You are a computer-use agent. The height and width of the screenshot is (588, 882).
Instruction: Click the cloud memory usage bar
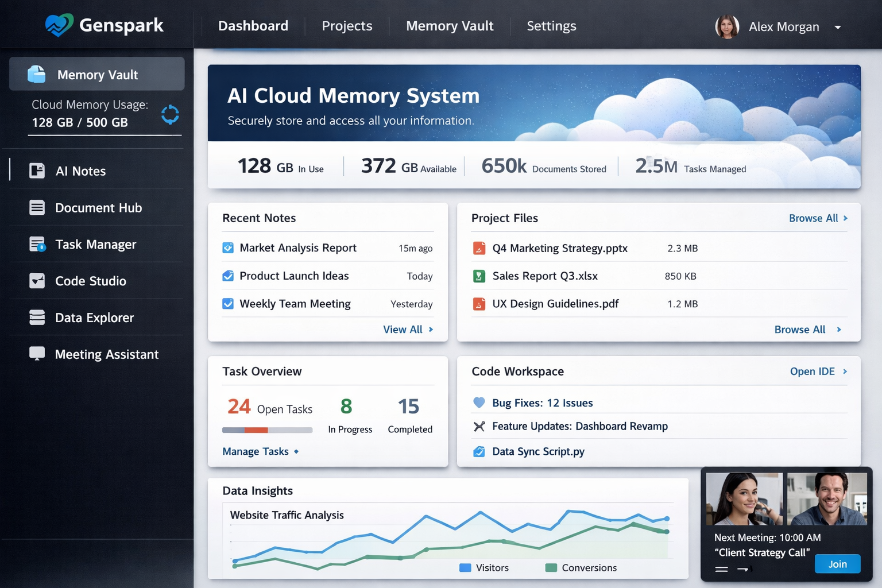pyautogui.click(x=105, y=135)
